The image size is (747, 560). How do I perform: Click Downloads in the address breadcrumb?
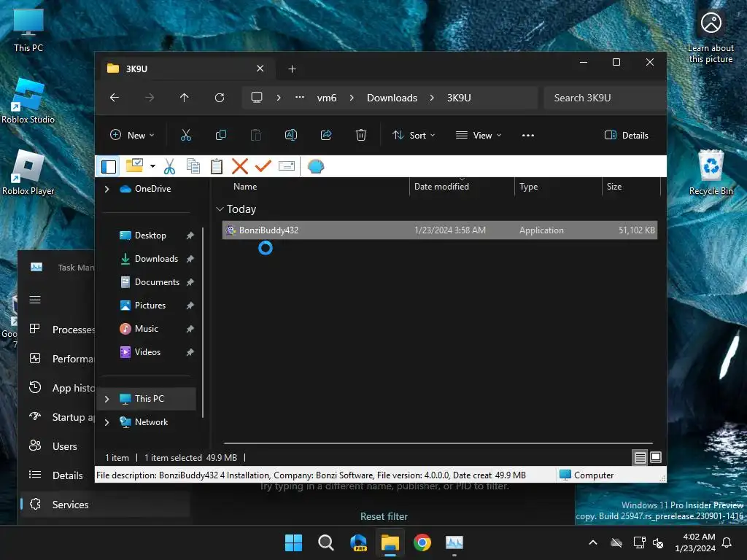[392, 98]
